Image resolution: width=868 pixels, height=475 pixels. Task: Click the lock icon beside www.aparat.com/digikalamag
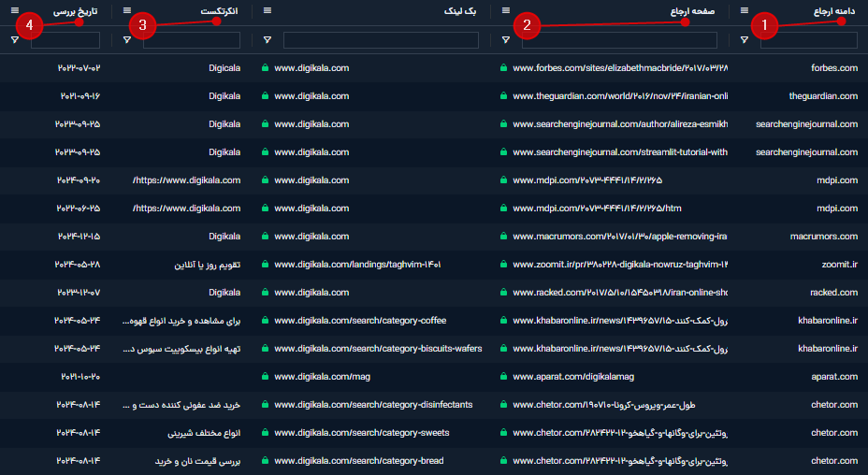point(503,377)
